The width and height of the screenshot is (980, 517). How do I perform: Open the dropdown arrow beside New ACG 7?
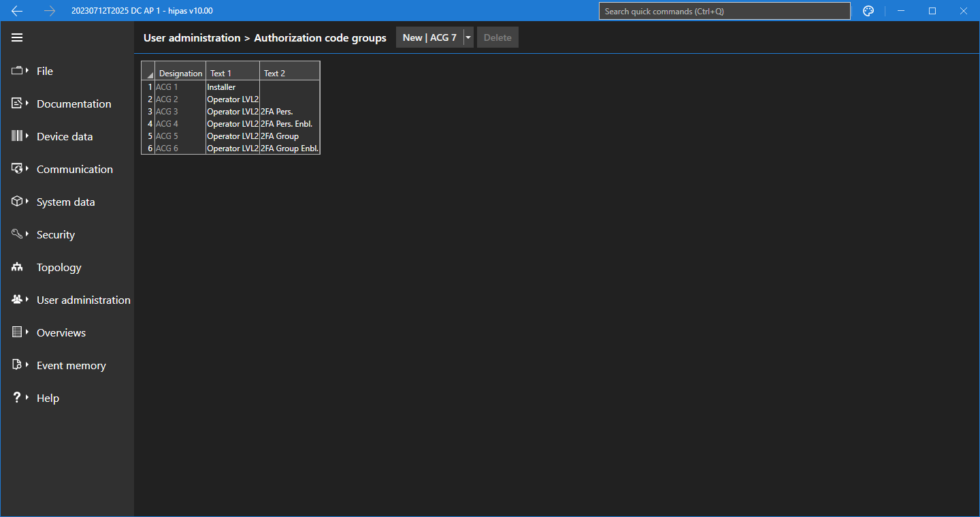click(x=468, y=37)
